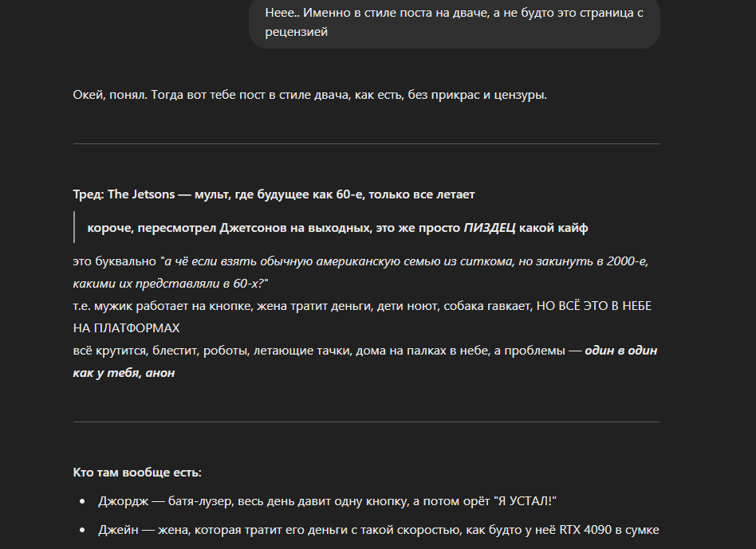Click the uppercase text "НА ПЛАТФОРМАХ"

pyautogui.click(x=126, y=328)
